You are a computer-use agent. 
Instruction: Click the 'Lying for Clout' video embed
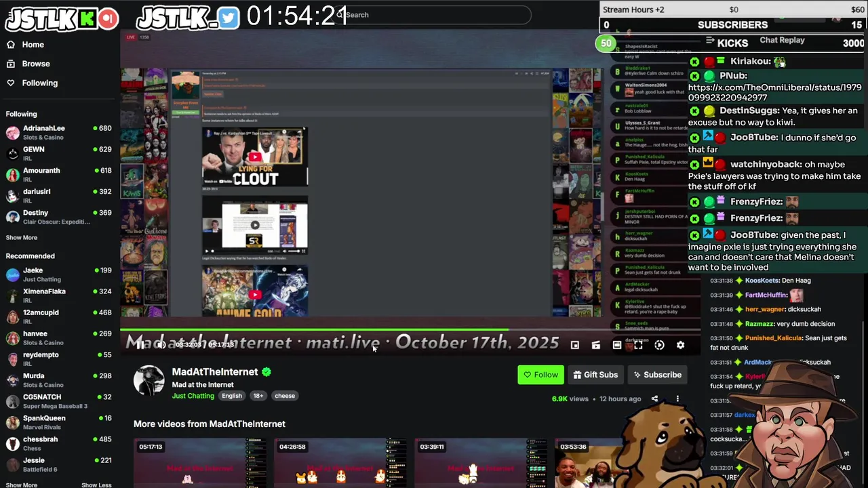(255, 157)
